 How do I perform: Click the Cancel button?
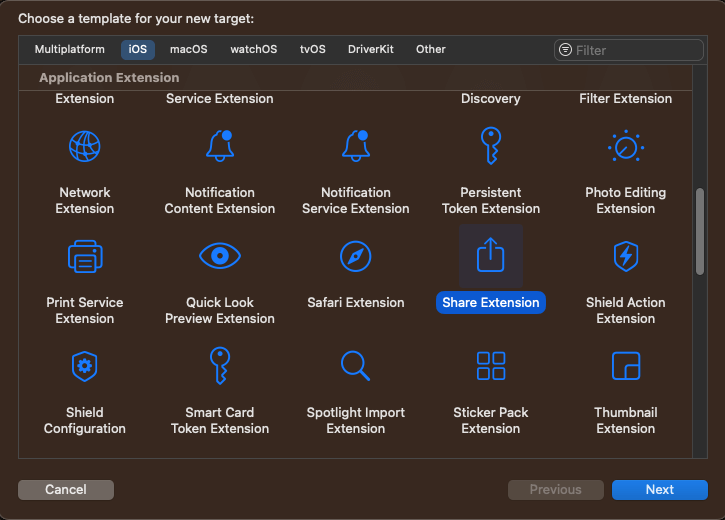tap(66, 489)
